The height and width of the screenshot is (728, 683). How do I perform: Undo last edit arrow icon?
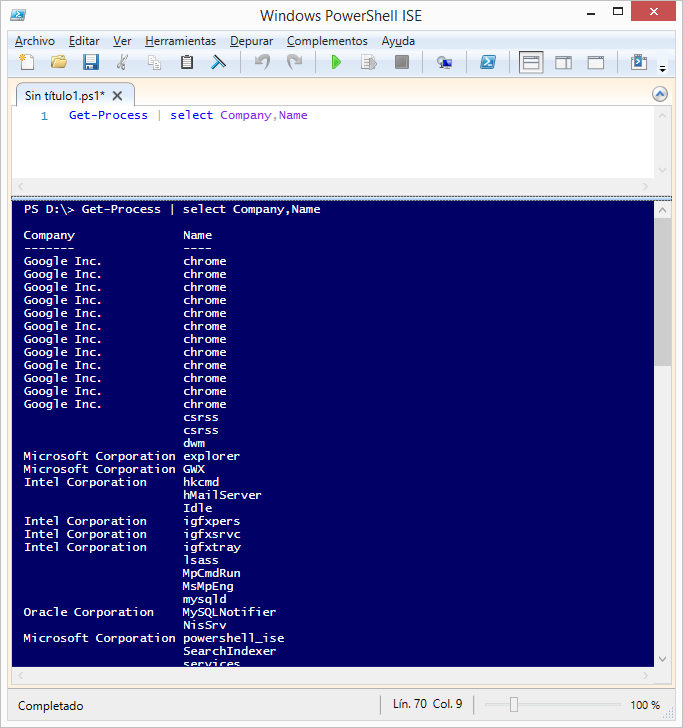(262, 62)
